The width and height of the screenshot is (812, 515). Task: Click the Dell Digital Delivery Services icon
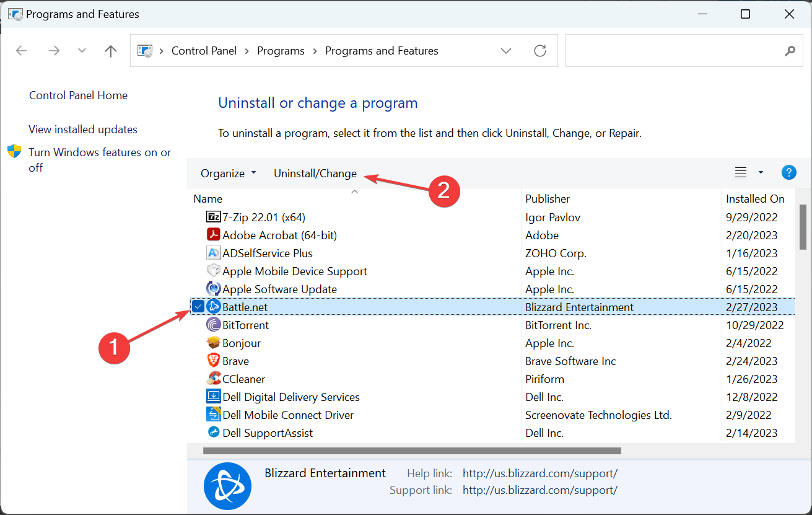point(213,397)
